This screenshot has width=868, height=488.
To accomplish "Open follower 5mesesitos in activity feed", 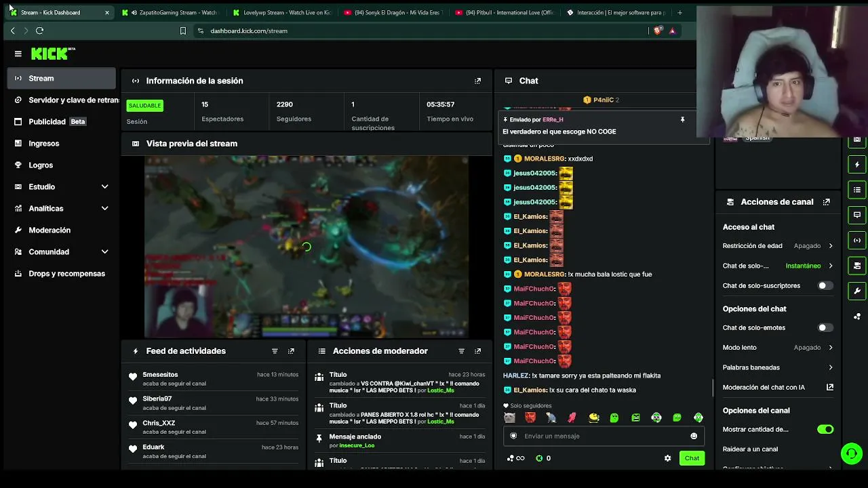I will pyautogui.click(x=160, y=375).
